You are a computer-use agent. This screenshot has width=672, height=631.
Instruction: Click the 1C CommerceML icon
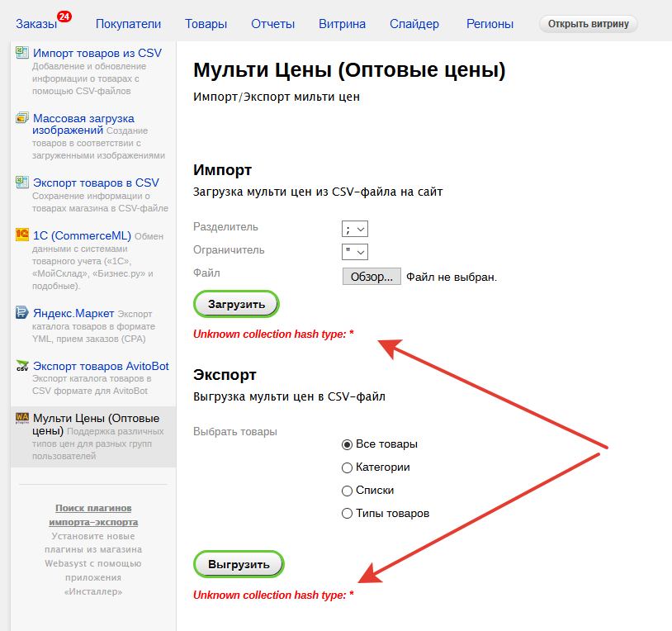point(22,235)
